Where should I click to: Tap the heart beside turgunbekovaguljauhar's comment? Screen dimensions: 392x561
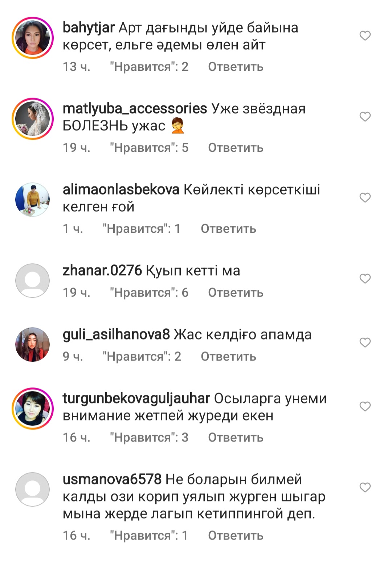[365, 406]
